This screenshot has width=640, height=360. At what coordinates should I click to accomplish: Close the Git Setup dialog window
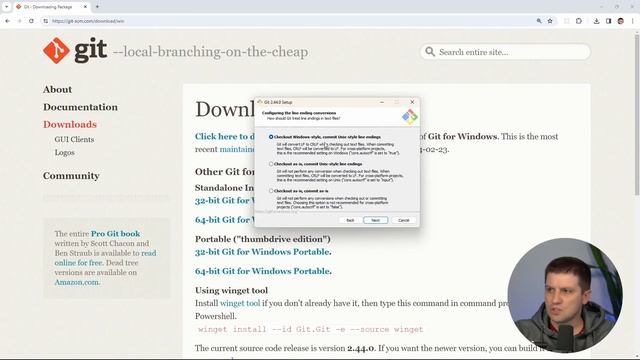coord(412,102)
